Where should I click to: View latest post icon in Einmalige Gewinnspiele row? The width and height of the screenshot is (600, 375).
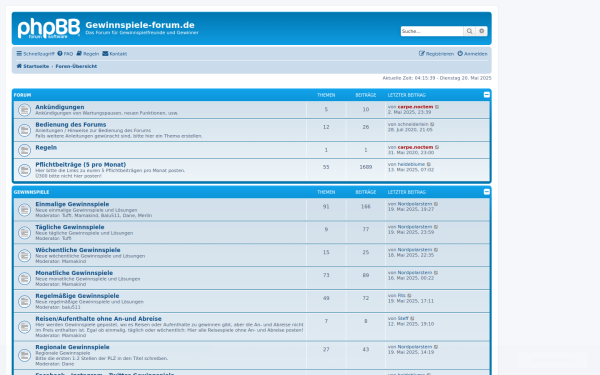pos(436,204)
